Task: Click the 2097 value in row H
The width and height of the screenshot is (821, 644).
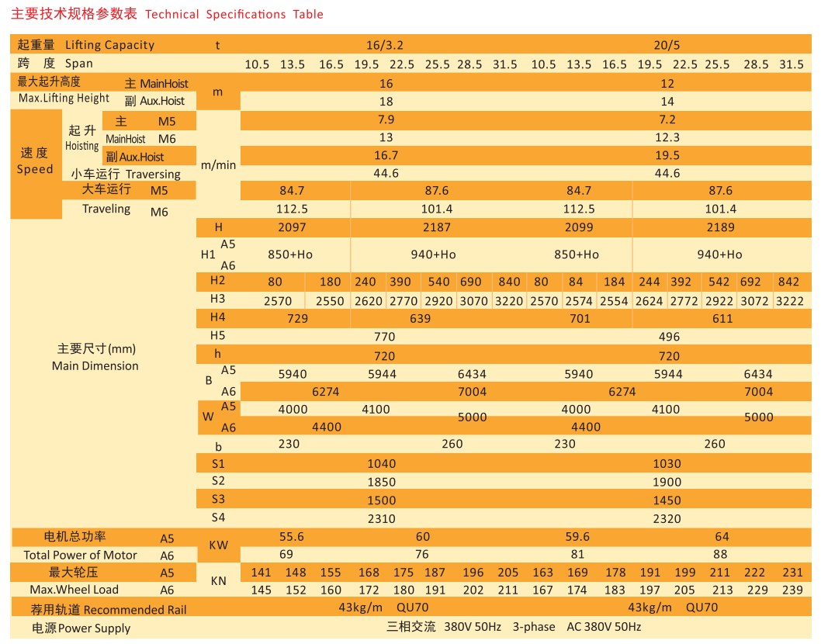Action: click(x=293, y=227)
